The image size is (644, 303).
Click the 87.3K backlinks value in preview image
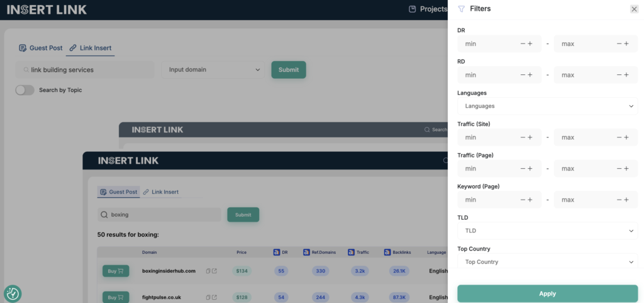coord(400,297)
